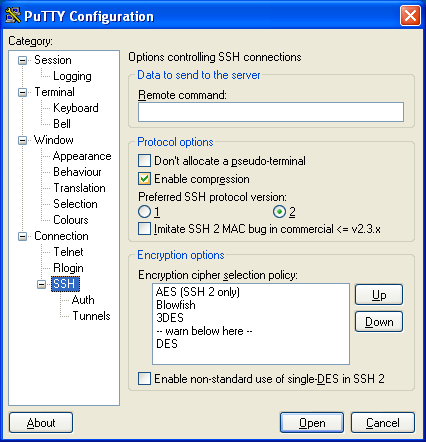Move selected cipher Up
The width and height of the screenshot is (426, 442).
[379, 295]
